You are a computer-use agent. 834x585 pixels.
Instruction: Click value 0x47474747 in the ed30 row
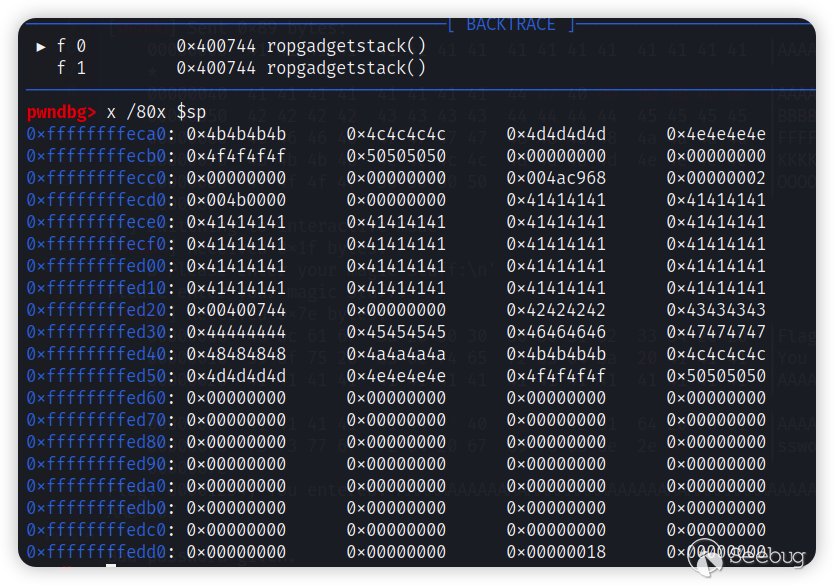click(716, 332)
